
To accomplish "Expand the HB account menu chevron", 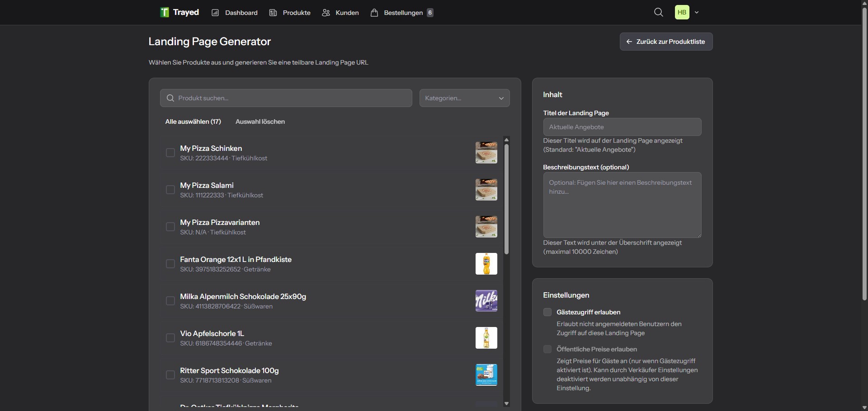I will 697,12.
